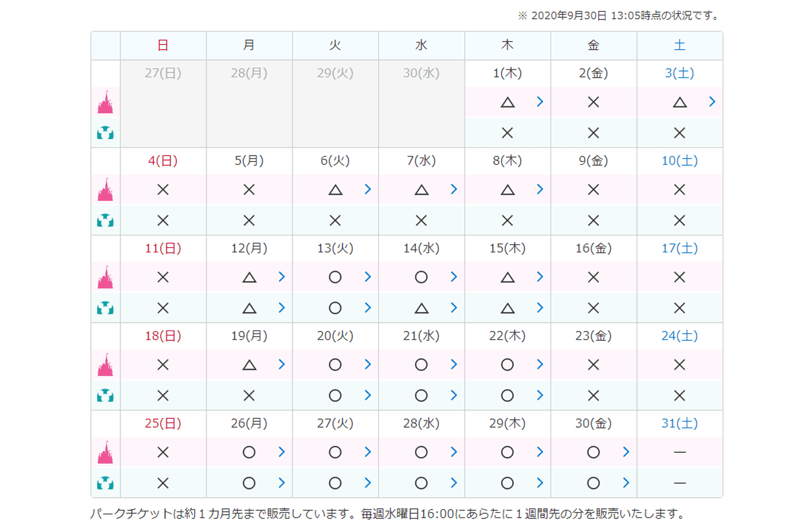The width and height of the screenshot is (797, 532).
Task: Select the circle mark for Disneyland on 22(木)
Action: point(508,365)
